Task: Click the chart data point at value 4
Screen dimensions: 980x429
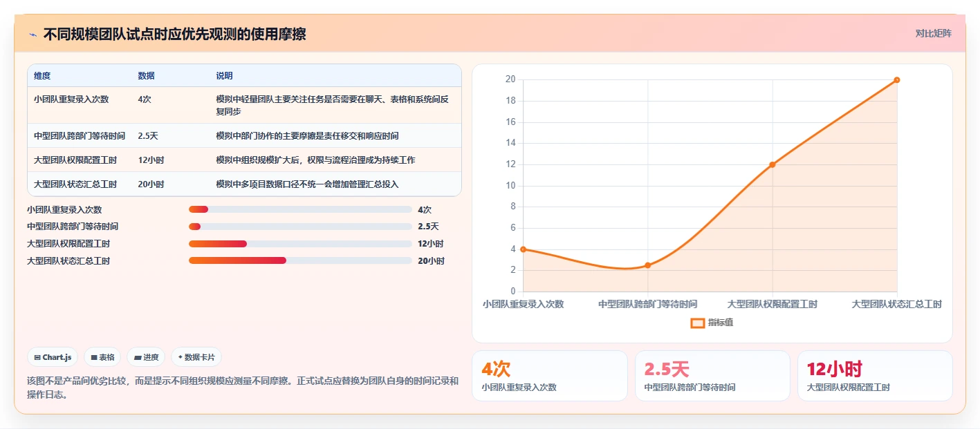Action: coord(523,249)
